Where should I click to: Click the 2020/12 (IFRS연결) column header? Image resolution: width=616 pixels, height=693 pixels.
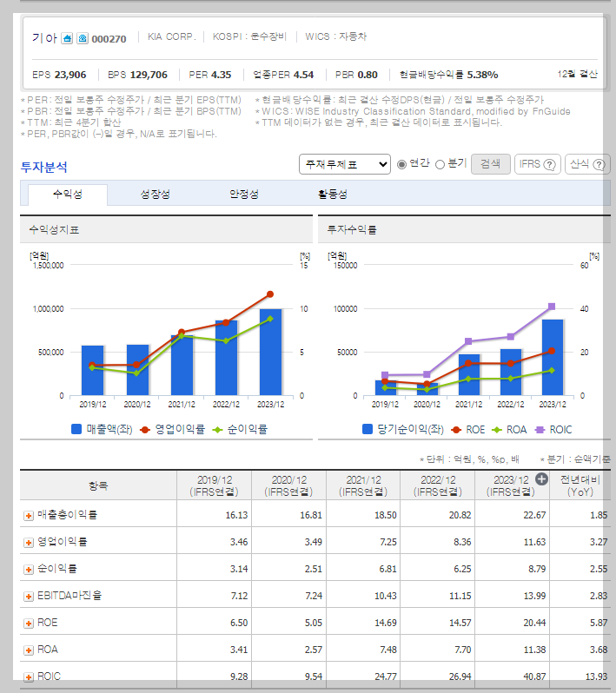(x=288, y=485)
